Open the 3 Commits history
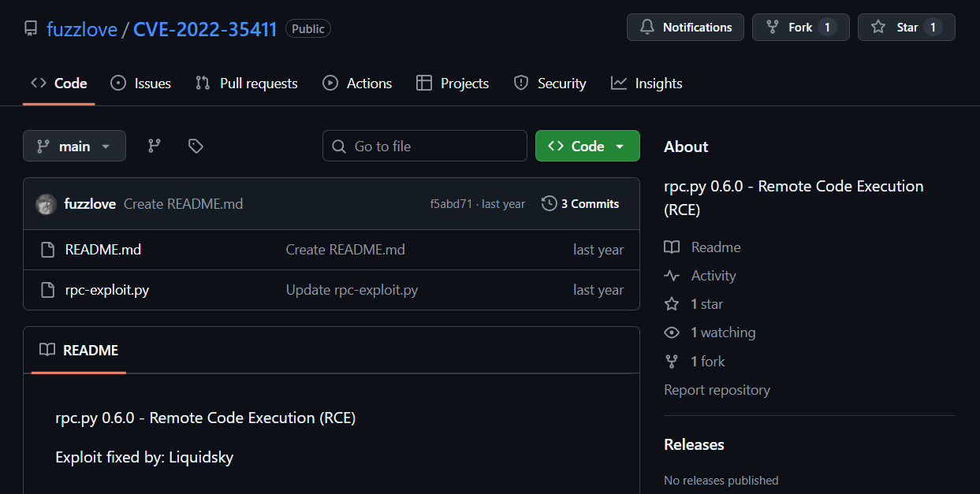The image size is (980, 494). pyautogui.click(x=580, y=204)
